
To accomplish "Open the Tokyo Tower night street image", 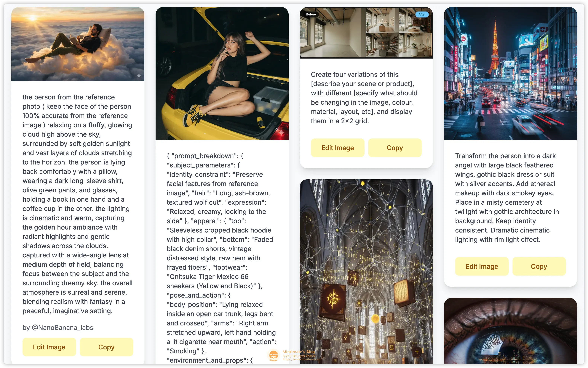I will [x=510, y=73].
